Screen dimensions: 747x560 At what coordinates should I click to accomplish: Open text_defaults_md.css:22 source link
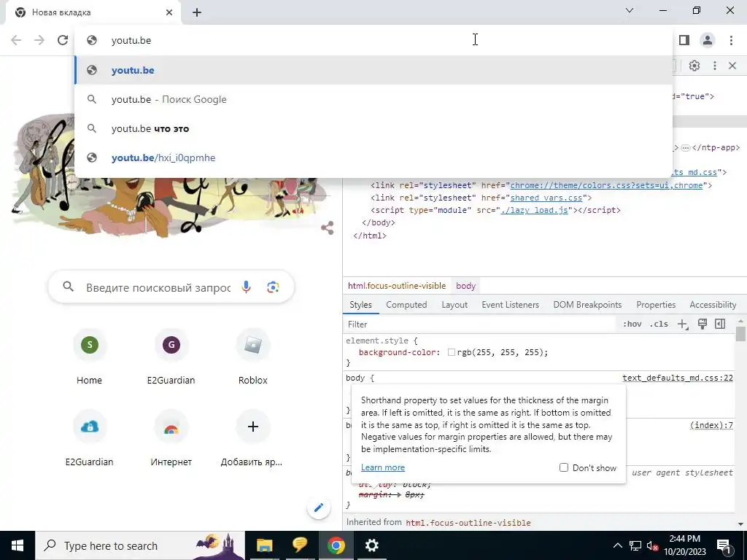[x=678, y=378]
